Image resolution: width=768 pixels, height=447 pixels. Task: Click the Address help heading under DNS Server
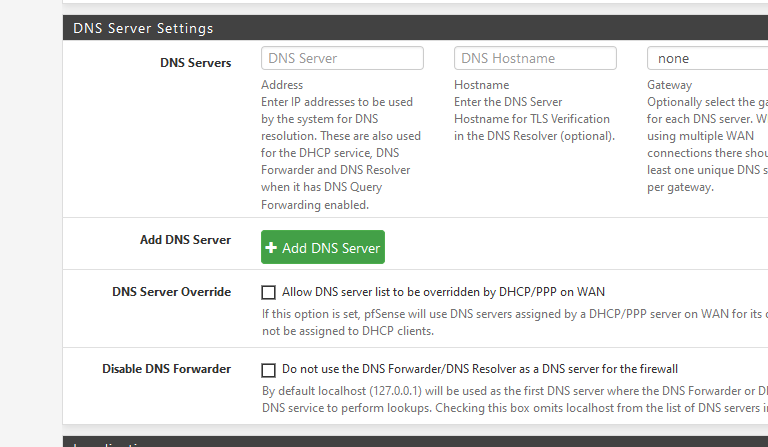[282, 85]
